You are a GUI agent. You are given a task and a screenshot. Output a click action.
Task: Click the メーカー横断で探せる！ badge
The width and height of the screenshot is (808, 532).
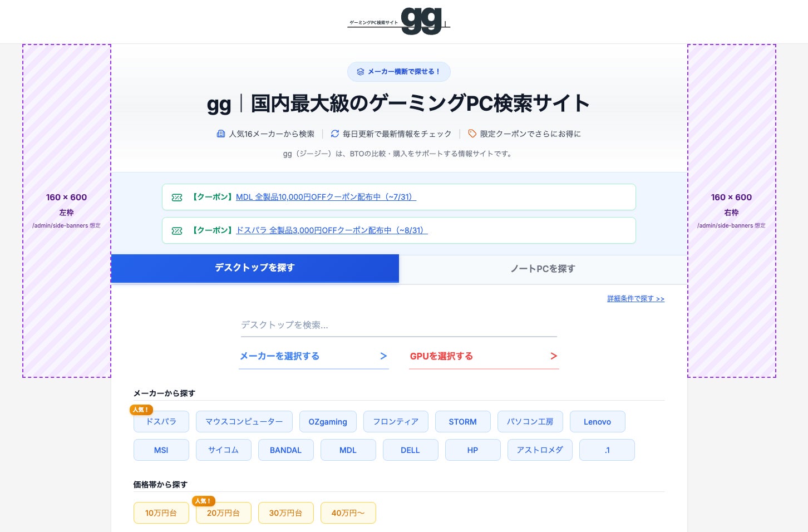(x=399, y=72)
